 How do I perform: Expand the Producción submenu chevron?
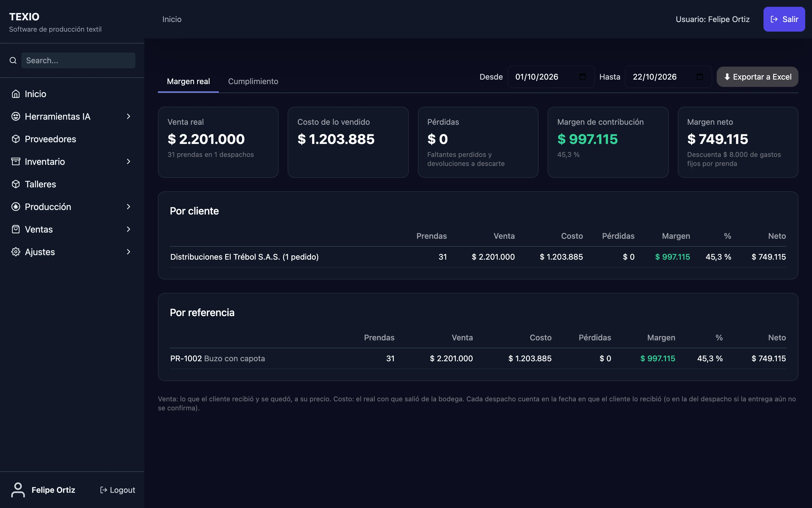coord(129,207)
